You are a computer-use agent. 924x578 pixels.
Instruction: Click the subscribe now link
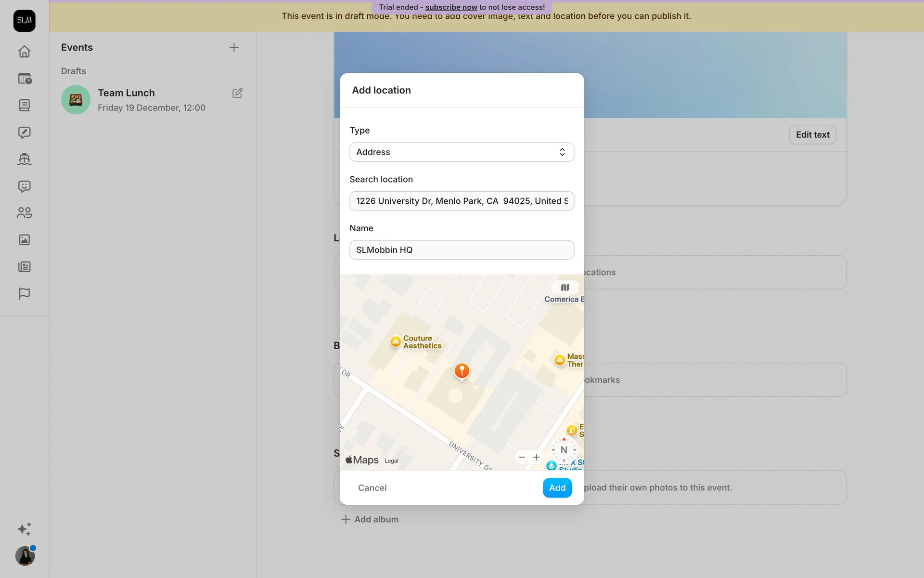pos(451,7)
